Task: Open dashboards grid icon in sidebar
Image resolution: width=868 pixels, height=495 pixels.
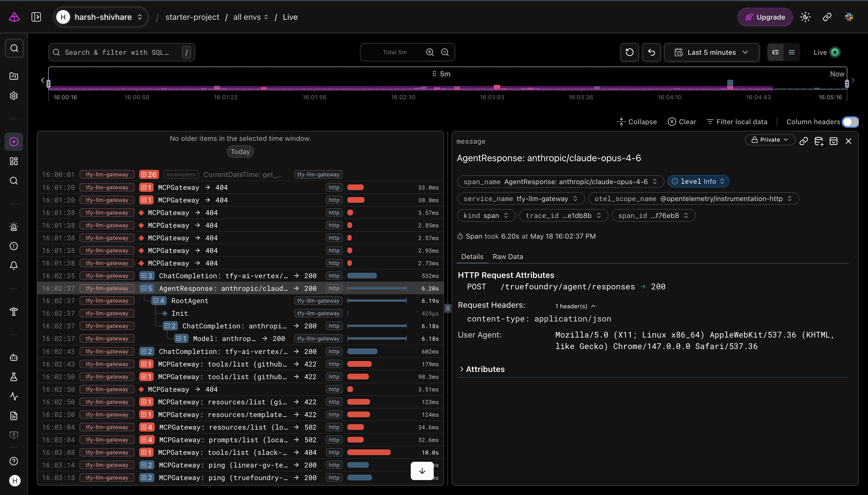Action: [14, 161]
